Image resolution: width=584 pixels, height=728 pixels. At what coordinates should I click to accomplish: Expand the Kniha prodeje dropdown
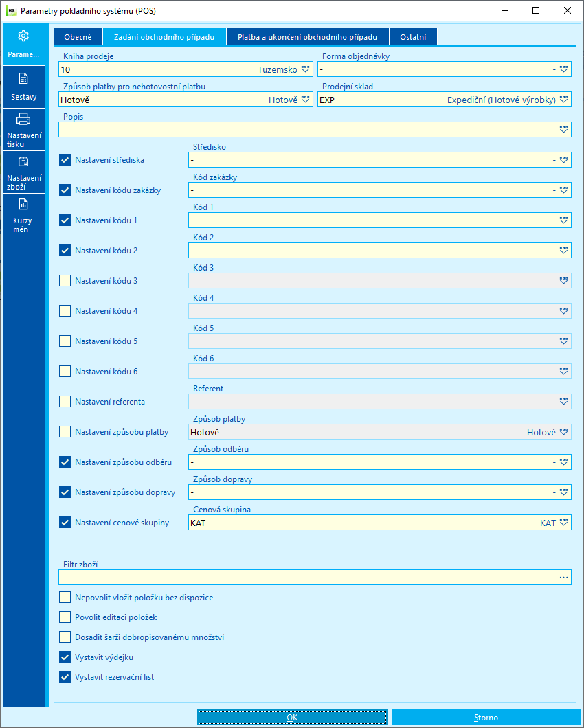(305, 69)
